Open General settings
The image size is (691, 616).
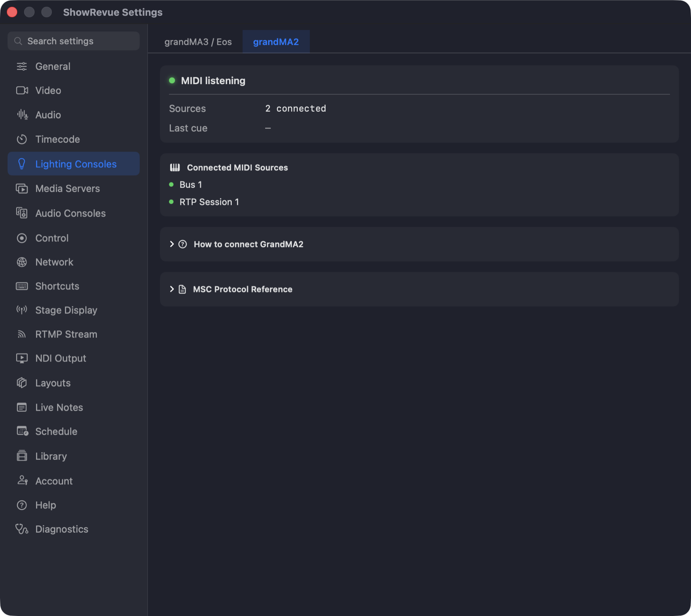(x=74, y=66)
